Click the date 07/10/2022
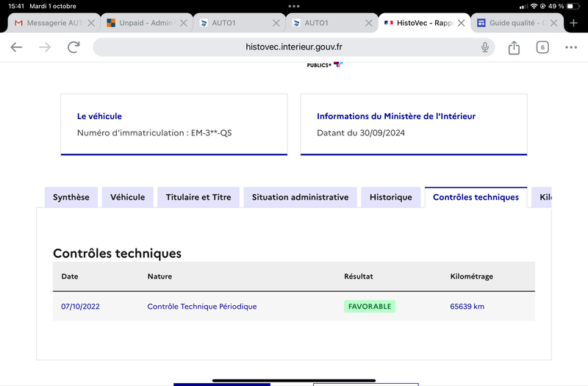This screenshot has width=588, height=386. tap(80, 307)
